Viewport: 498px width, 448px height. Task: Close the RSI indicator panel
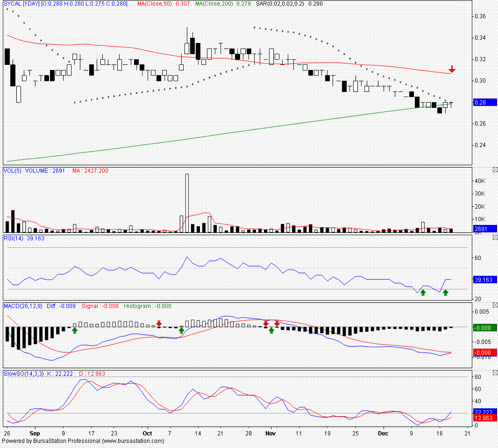pos(495,238)
